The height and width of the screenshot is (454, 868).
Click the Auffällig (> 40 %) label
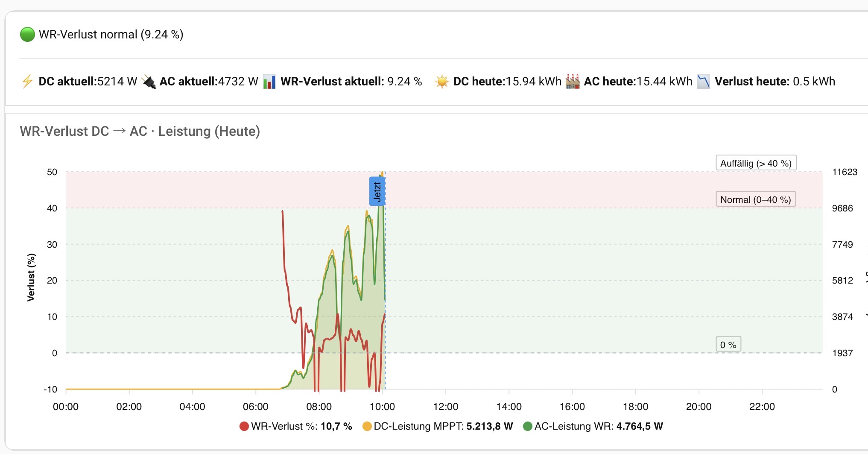tap(756, 163)
